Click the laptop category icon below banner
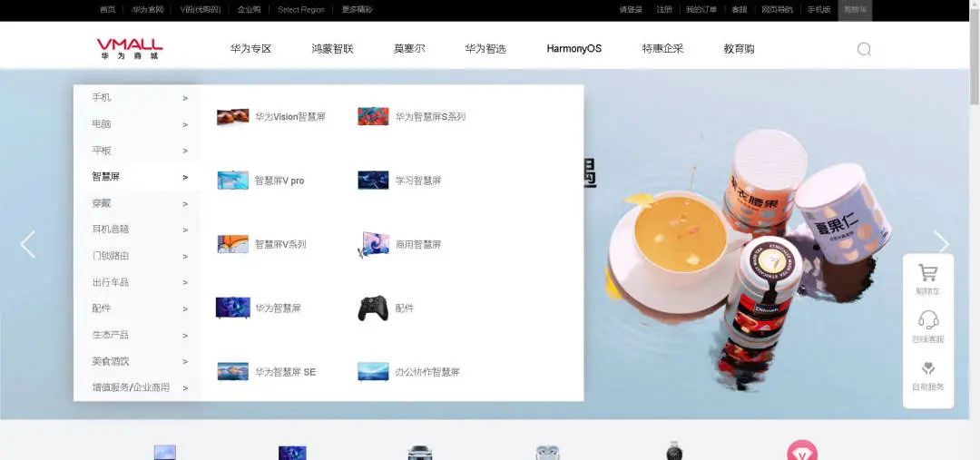Screen dimensions: 980x460 (165, 453)
